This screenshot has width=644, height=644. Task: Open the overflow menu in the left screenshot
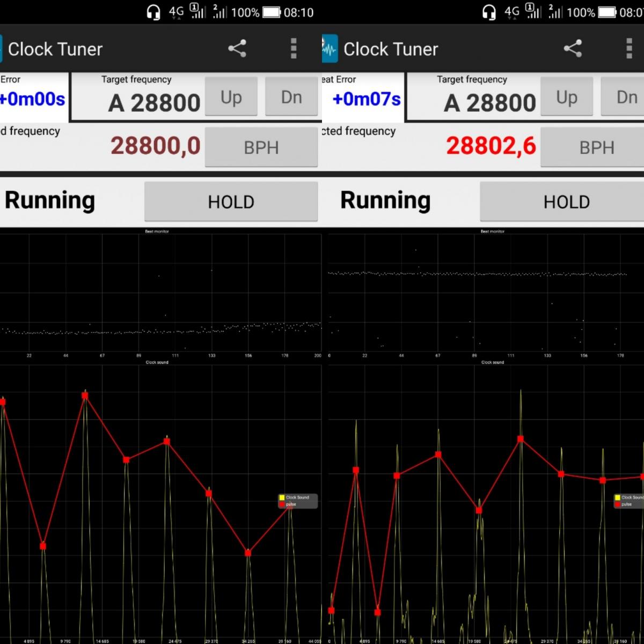tap(294, 49)
